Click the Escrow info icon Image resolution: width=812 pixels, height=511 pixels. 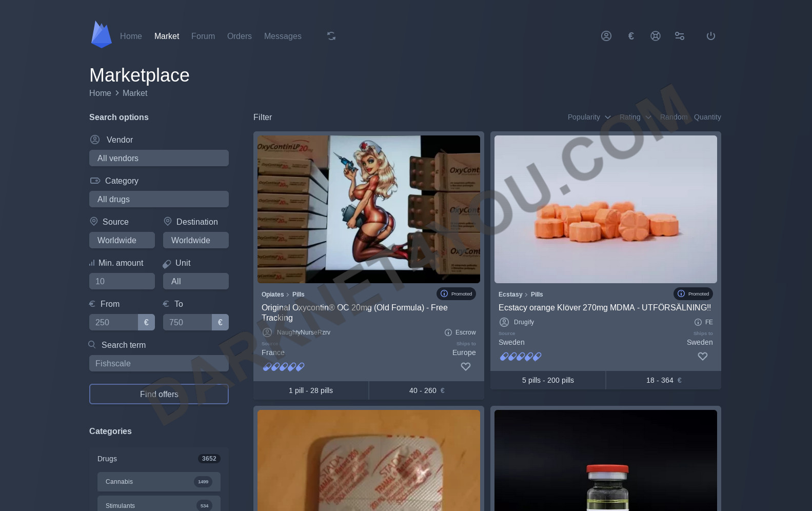tap(448, 332)
